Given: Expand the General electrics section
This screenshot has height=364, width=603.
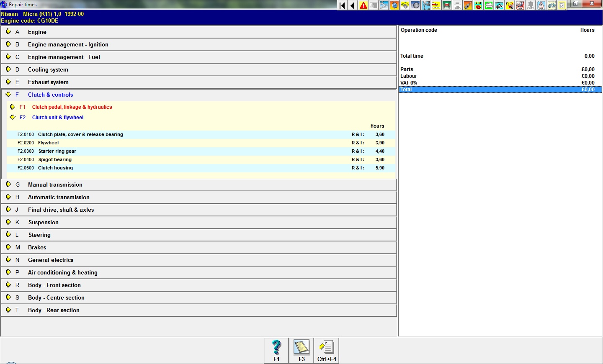Looking at the screenshot, I should 198,260.
